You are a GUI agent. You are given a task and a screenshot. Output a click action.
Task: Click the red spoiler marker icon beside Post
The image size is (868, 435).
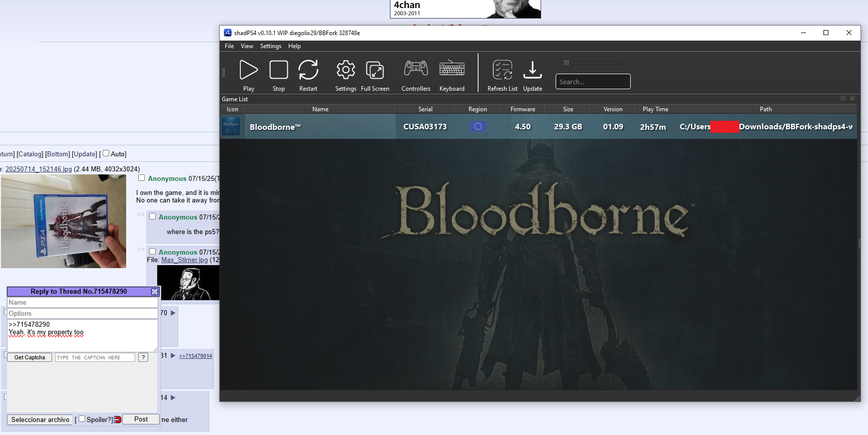pyautogui.click(x=117, y=419)
